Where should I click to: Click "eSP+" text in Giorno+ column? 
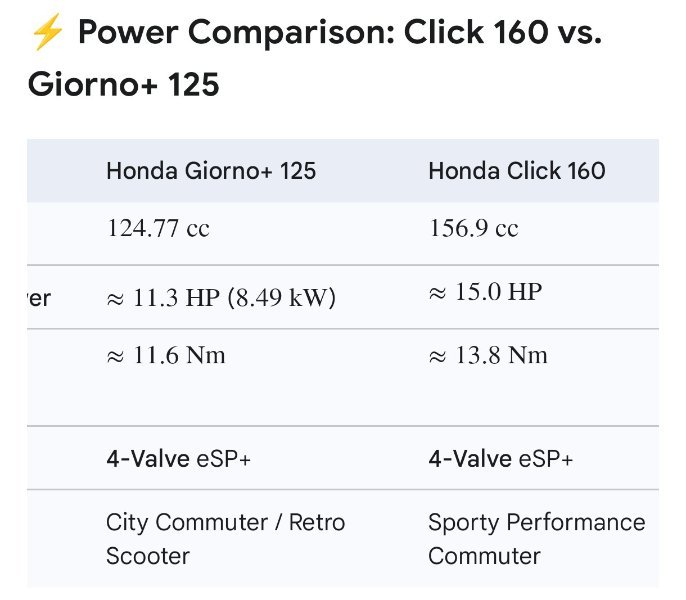click(x=220, y=459)
